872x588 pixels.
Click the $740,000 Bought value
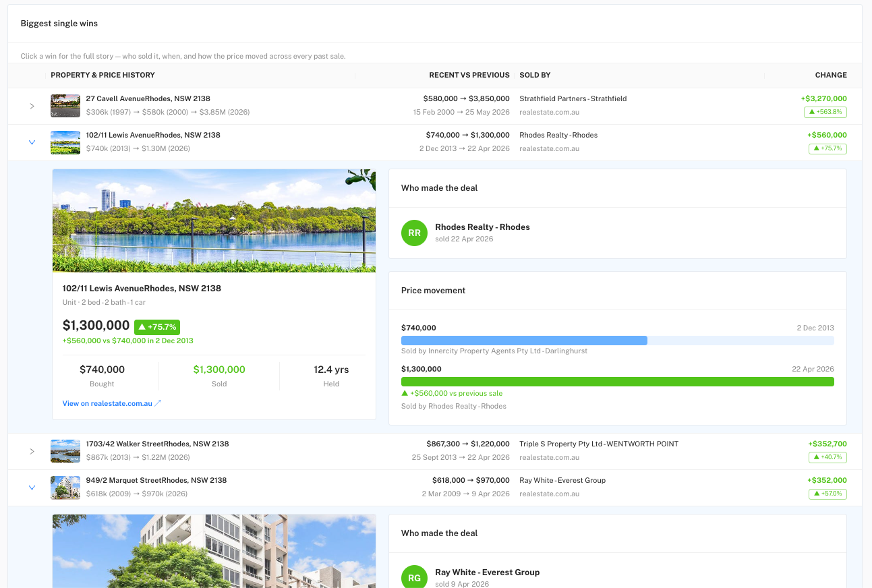click(102, 370)
